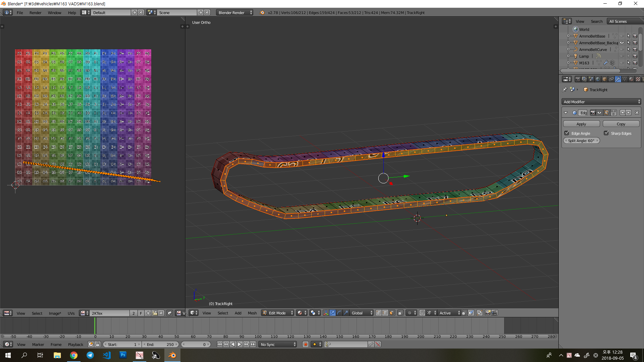The height and width of the screenshot is (362, 644).
Task: Copy the Edge Split modifier
Action: 621,124
